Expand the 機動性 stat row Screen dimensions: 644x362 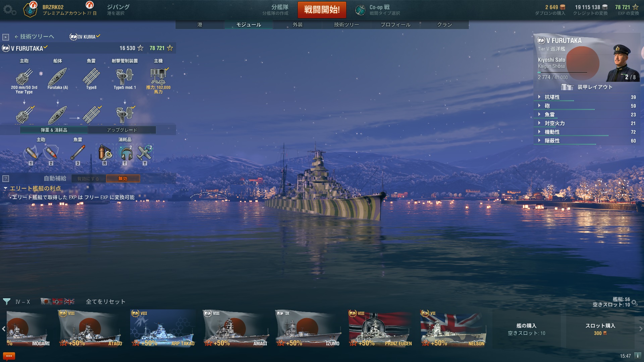pyautogui.click(x=586, y=132)
